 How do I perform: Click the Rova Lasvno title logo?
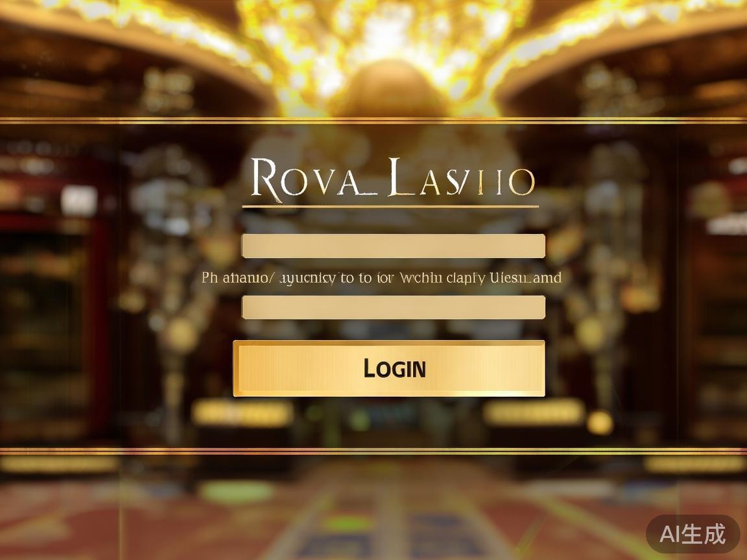392,179
